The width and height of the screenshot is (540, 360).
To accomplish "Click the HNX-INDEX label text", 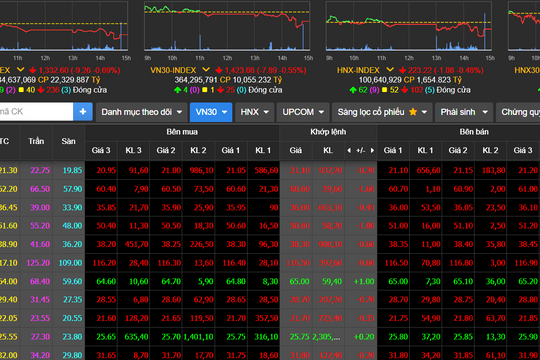I will pos(358,70).
